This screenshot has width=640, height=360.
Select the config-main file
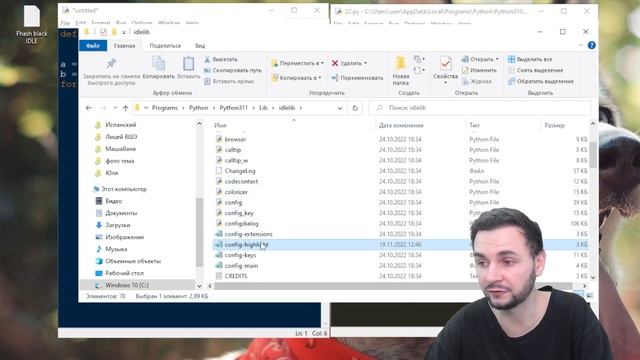pos(241,266)
